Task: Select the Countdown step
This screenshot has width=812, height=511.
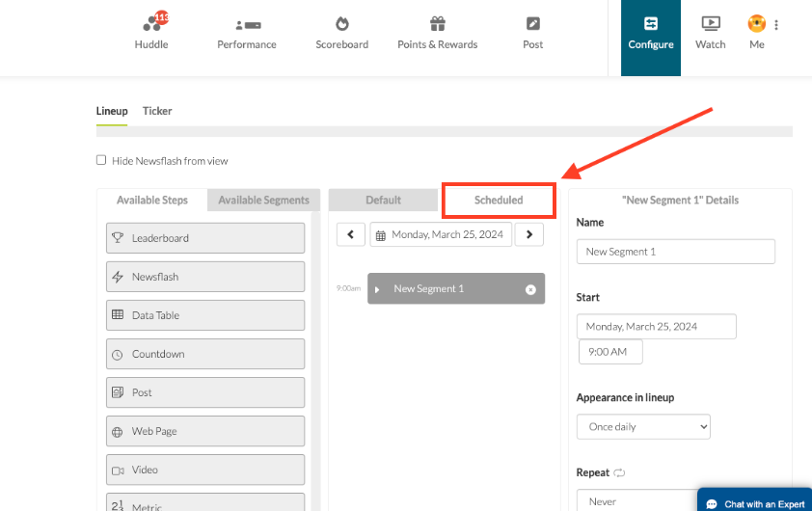Action: coord(205,354)
